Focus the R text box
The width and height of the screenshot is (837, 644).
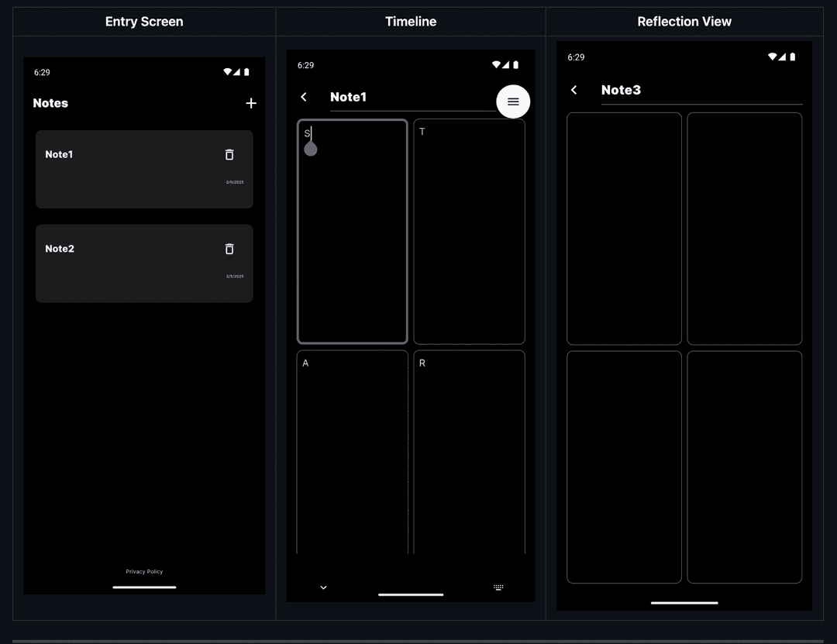469,452
